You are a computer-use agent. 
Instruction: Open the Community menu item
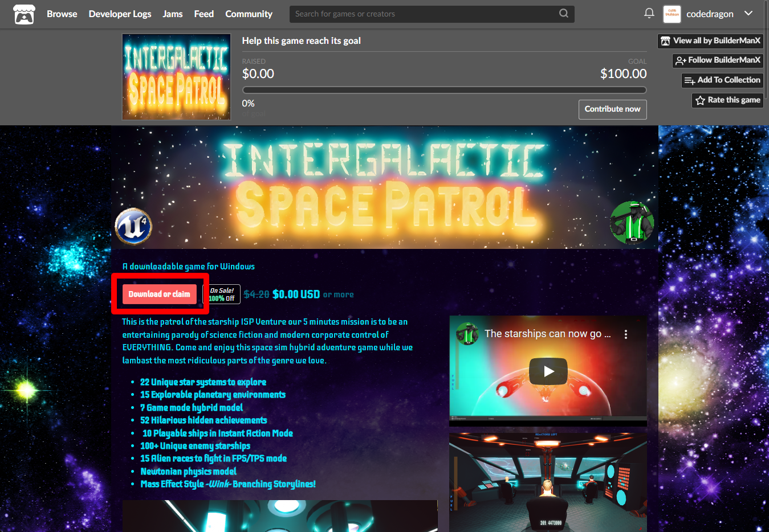coord(249,14)
